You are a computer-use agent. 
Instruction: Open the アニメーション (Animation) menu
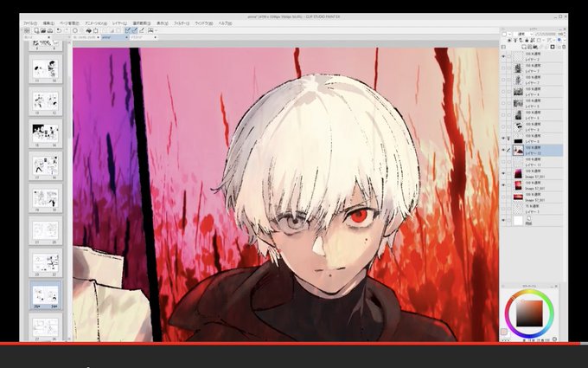click(96, 23)
